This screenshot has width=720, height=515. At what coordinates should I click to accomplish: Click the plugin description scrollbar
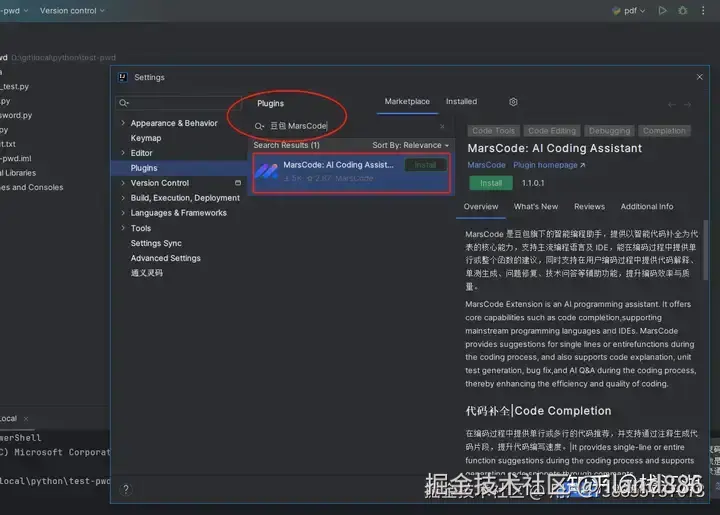point(706,250)
